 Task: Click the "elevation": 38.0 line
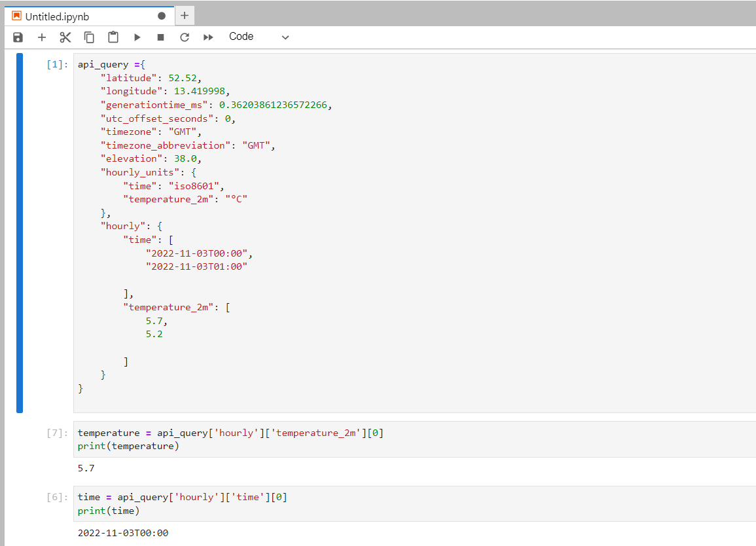151,158
